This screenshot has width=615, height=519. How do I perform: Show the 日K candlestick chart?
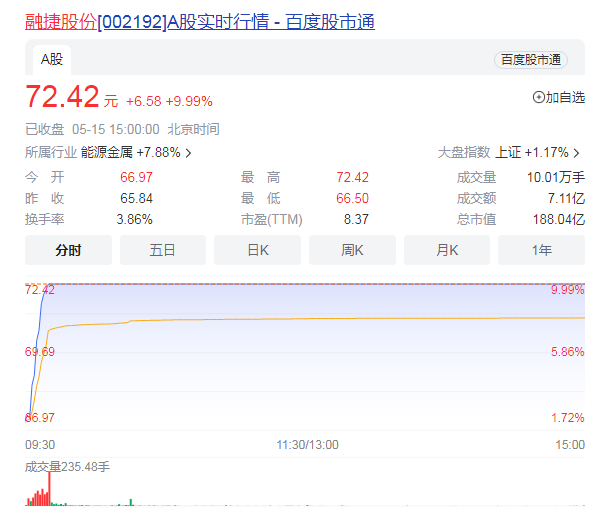pos(257,250)
